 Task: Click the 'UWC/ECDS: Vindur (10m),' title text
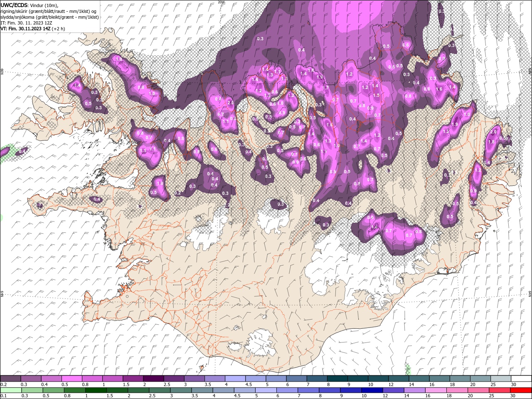click(30, 5)
